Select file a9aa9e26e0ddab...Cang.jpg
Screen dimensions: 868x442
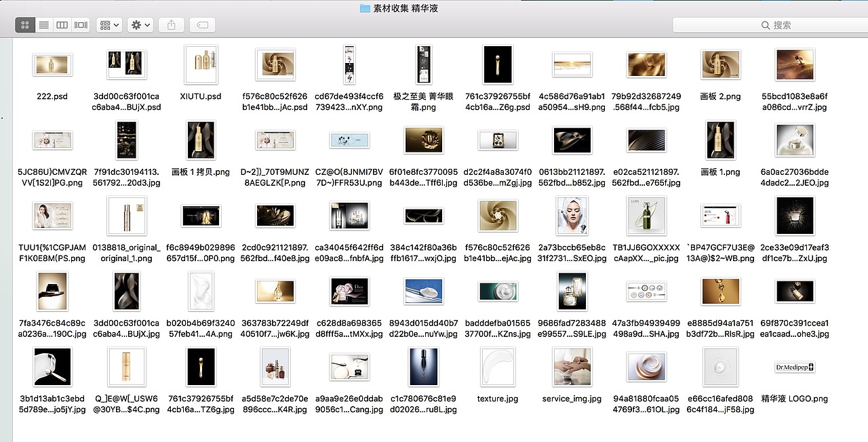coord(349,367)
